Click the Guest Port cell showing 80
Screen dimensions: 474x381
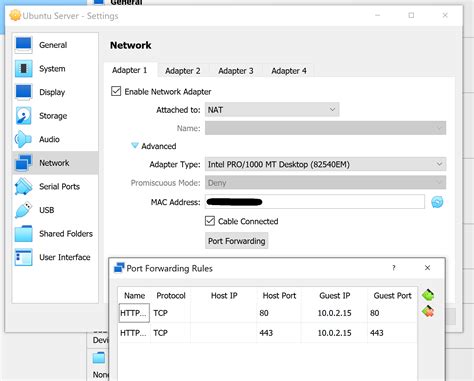coord(392,313)
